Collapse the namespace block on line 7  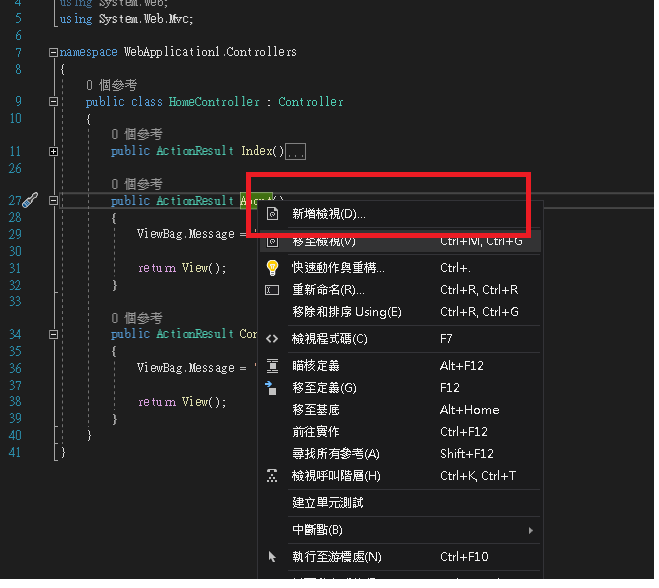[x=53, y=53]
